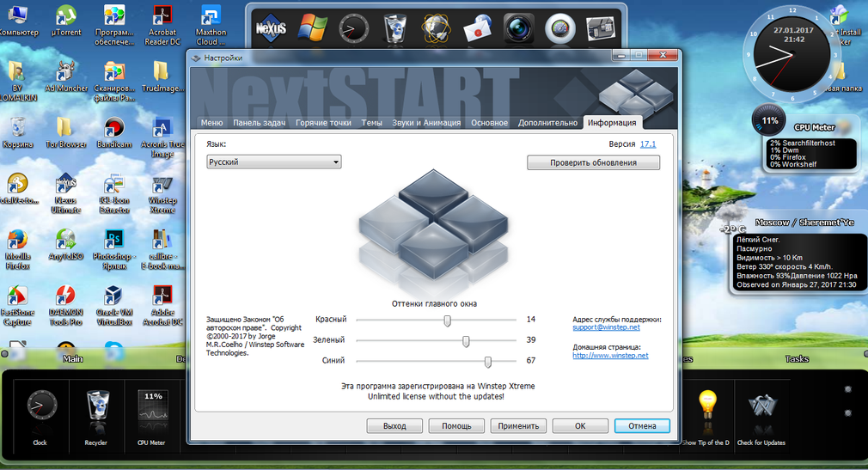Click analog clock desktop widget
This screenshot has width=868, height=470.
pyautogui.click(x=792, y=53)
